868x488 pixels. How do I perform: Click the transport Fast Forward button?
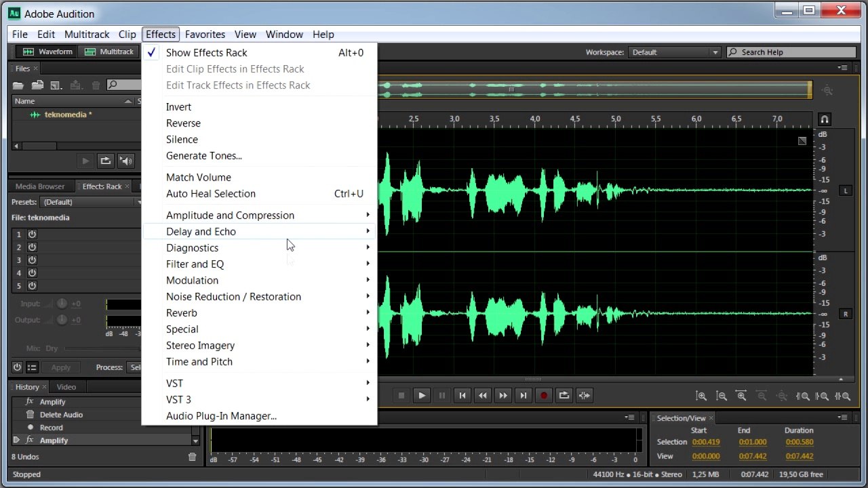pyautogui.click(x=503, y=395)
